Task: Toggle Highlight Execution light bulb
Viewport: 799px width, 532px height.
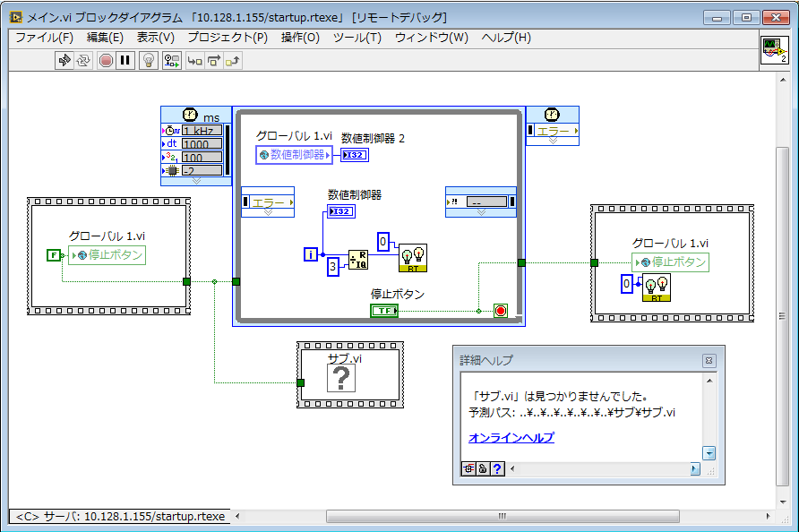Action: click(x=149, y=61)
